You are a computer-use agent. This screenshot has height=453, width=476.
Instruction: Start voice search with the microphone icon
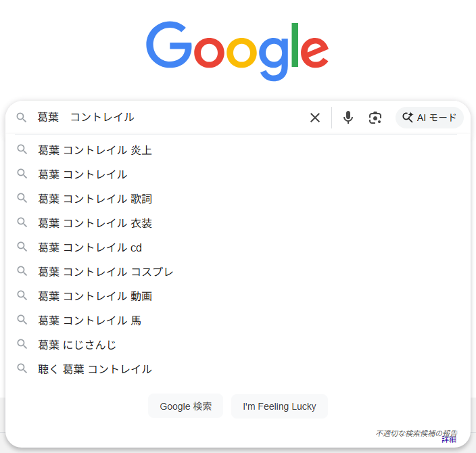(348, 118)
